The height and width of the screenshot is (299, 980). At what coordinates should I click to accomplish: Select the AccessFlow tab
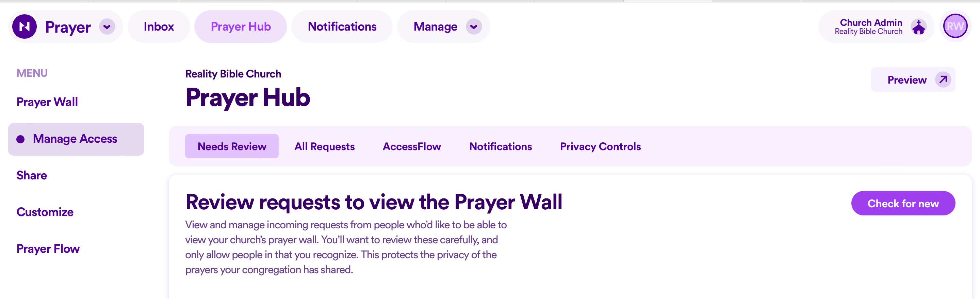412,146
